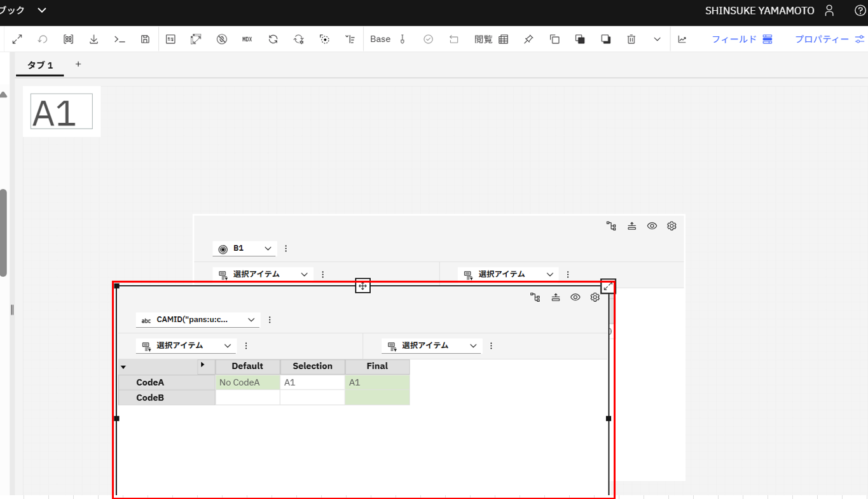This screenshot has width=868, height=499.
Task: Click the No CodeA cell
Action: 247,383
